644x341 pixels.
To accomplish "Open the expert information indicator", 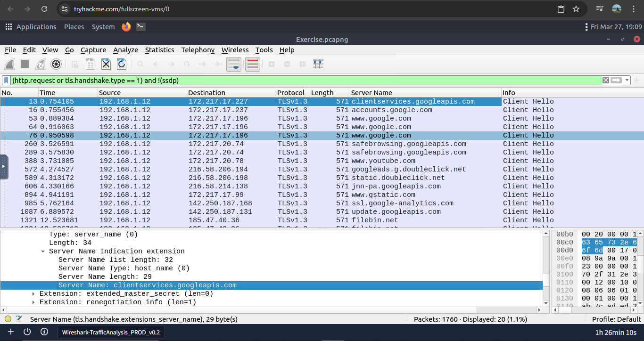I will 8,319.
